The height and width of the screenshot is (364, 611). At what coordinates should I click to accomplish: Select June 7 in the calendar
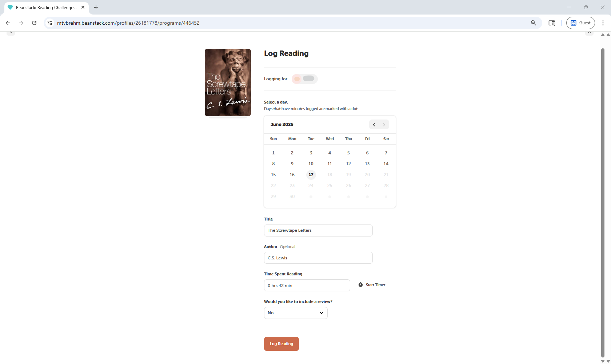tap(386, 153)
